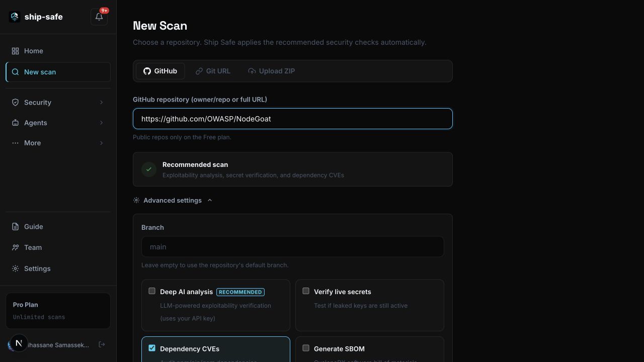This screenshot has height=362, width=644.
Task: Click the Exploitability analysis description text
Action: (x=253, y=175)
